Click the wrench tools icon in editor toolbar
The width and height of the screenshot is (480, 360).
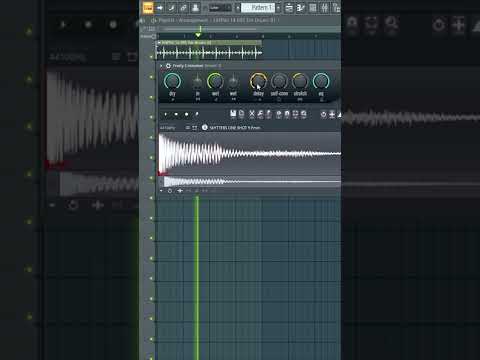tap(260, 114)
